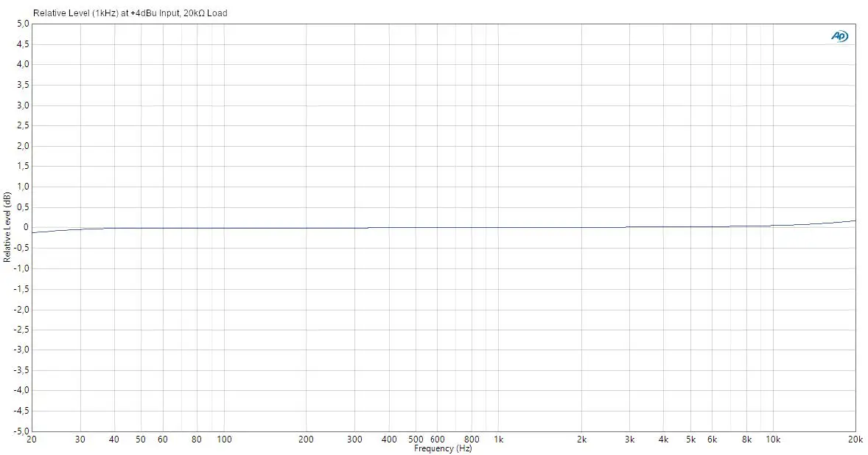This screenshot has height=455, width=868.
Task: Click the 2k frequency tick label
Action: [582, 439]
